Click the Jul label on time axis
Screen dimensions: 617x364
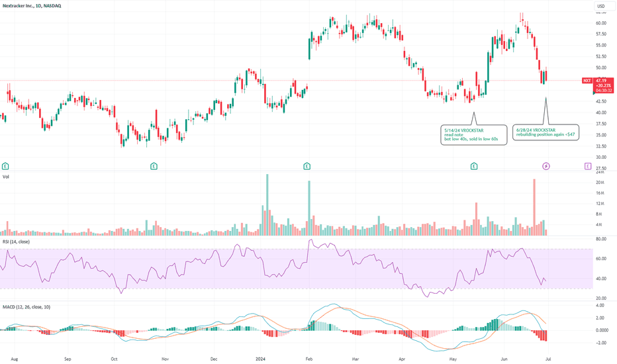point(549,359)
